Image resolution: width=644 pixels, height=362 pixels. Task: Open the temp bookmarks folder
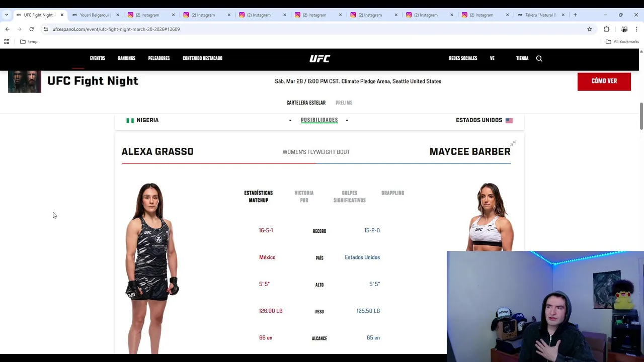29,41
